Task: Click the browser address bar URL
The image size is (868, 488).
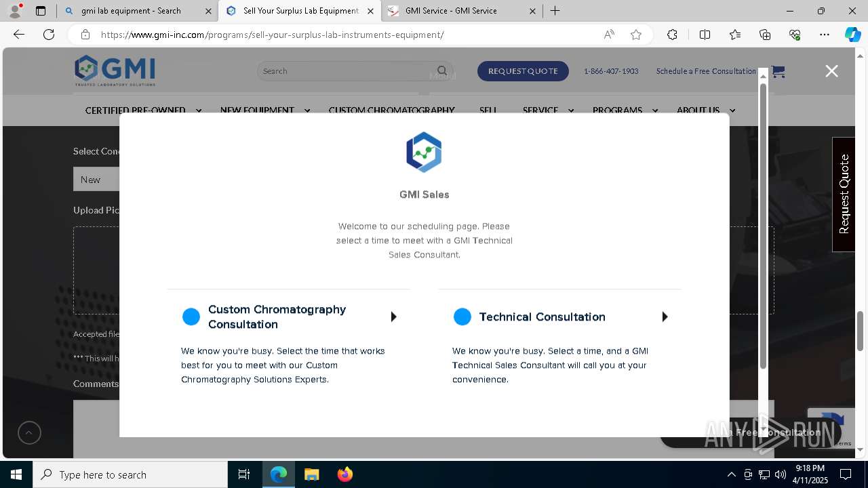Action: tap(273, 35)
